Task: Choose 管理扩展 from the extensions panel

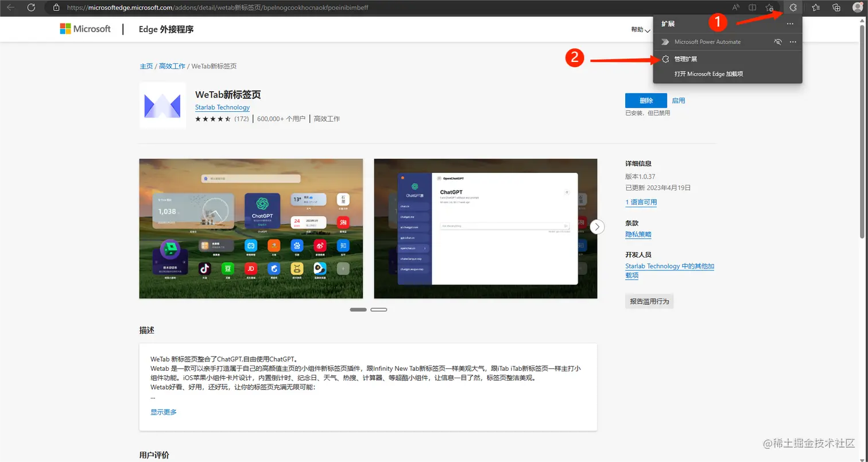Action: pyautogui.click(x=685, y=59)
